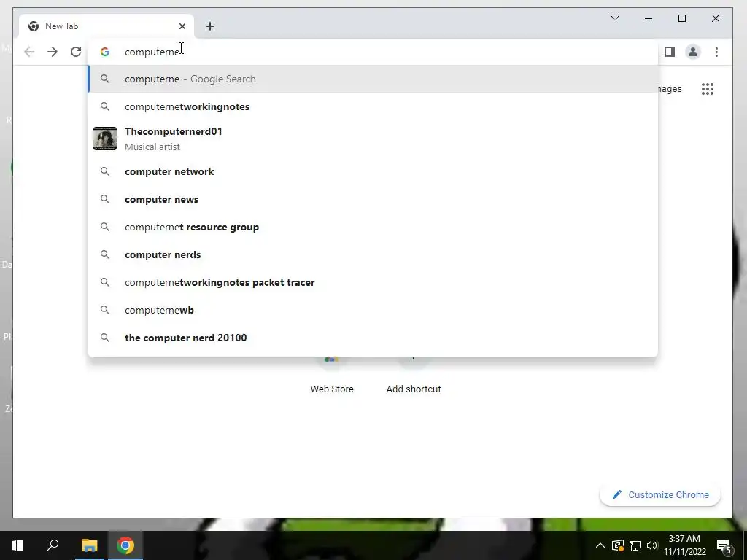Open Windows taskbar search
The height and width of the screenshot is (560, 747).
click(53, 545)
